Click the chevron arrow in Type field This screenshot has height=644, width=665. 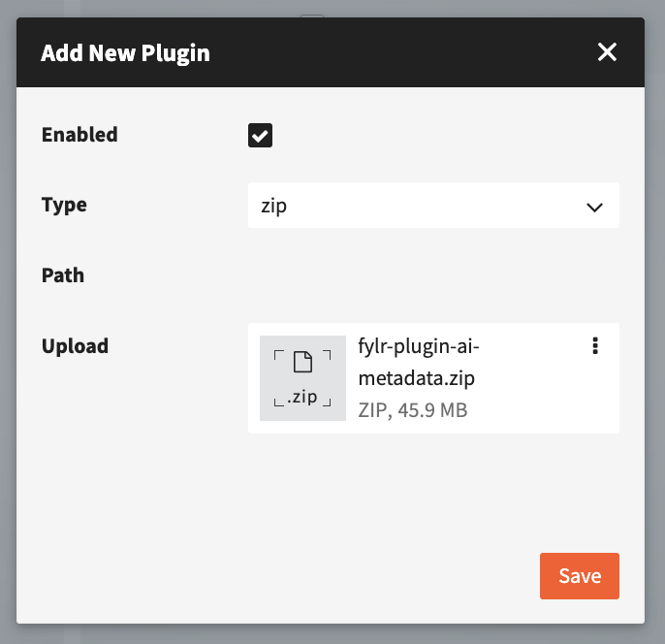pyautogui.click(x=594, y=207)
